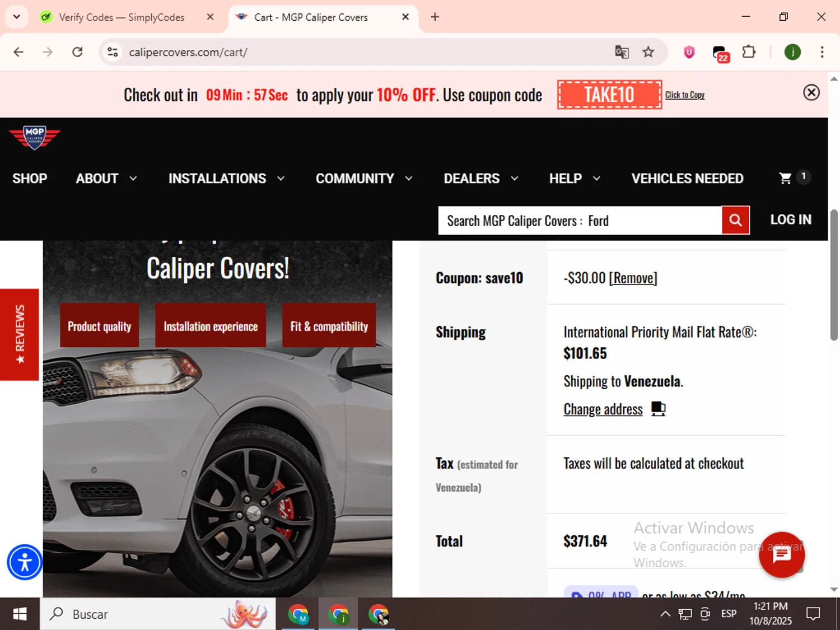Open the red REVIEWS side tab
This screenshot has height=630, width=840.
(x=20, y=334)
